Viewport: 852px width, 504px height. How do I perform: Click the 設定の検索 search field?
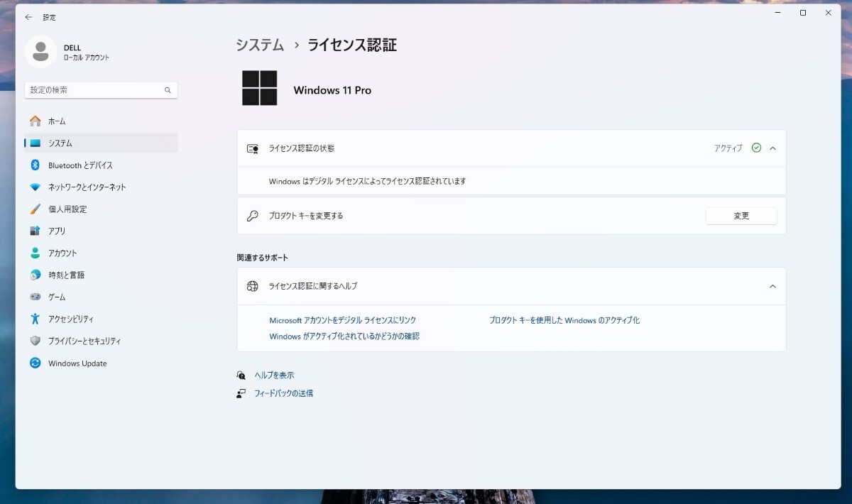(x=101, y=90)
